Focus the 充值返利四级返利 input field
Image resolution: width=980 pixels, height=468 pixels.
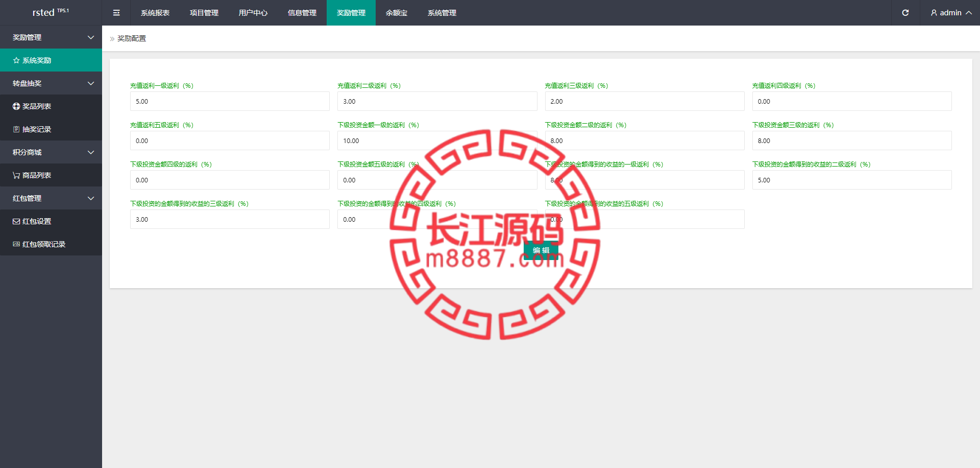tap(852, 101)
